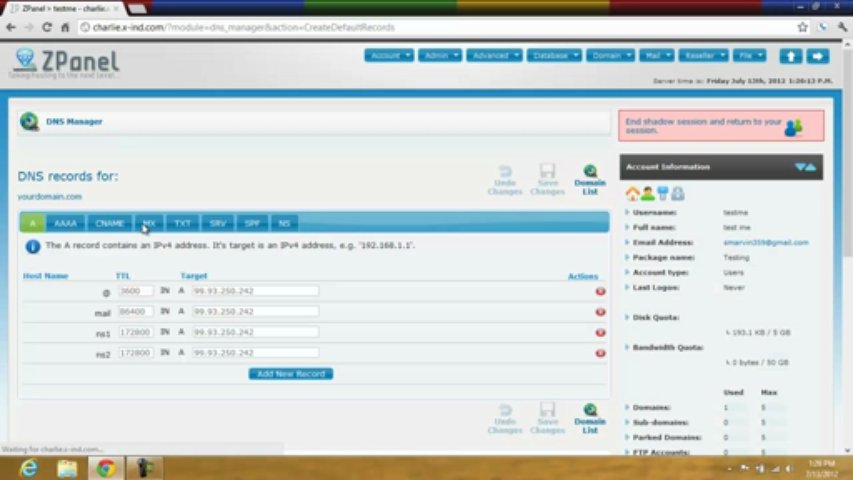
Task: Click the home icon under Account Information
Action: (632, 193)
